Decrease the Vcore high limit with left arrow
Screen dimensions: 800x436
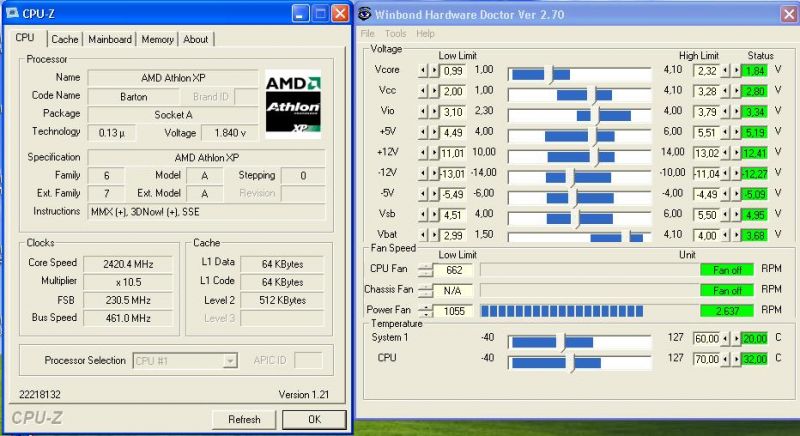click(725, 71)
